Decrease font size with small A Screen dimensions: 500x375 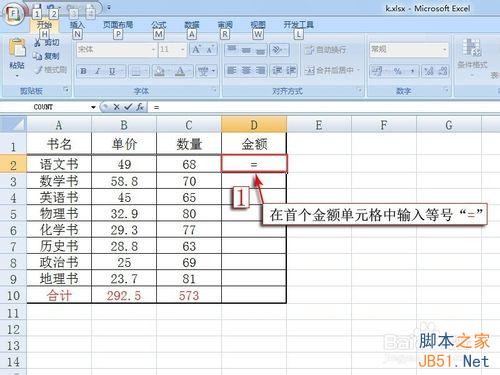[x=210, y=50]
